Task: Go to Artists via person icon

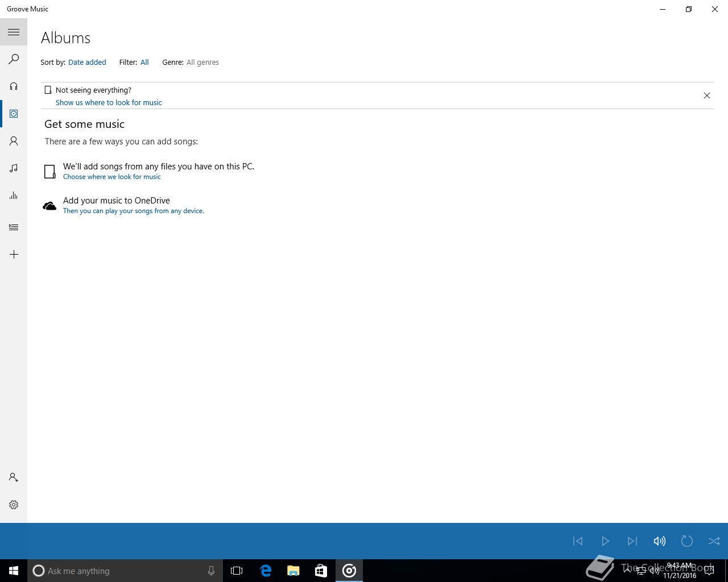Action: [x=14, y=141]
